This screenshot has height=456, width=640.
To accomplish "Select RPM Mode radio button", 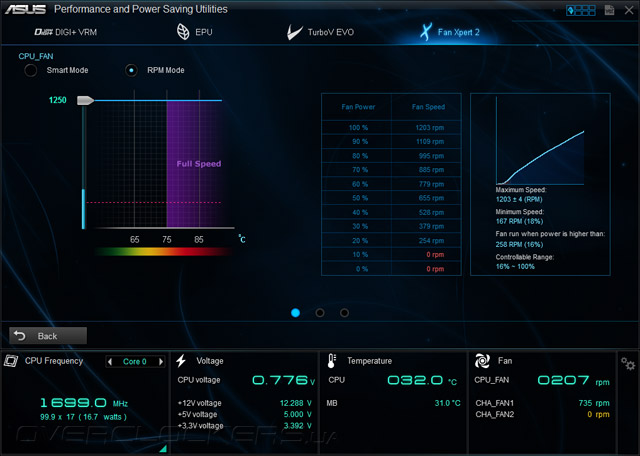I will (x=131, y=70).
